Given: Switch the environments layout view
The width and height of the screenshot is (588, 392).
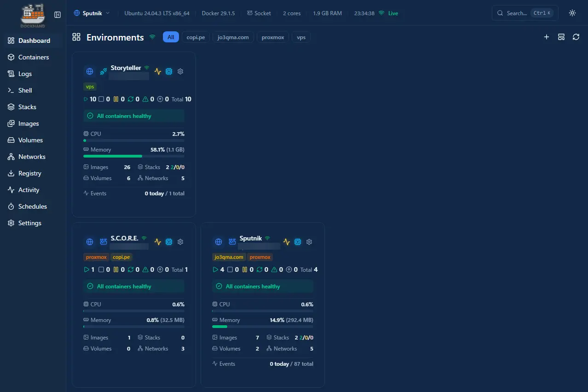Looking at the screenshot, I should 561,37.
